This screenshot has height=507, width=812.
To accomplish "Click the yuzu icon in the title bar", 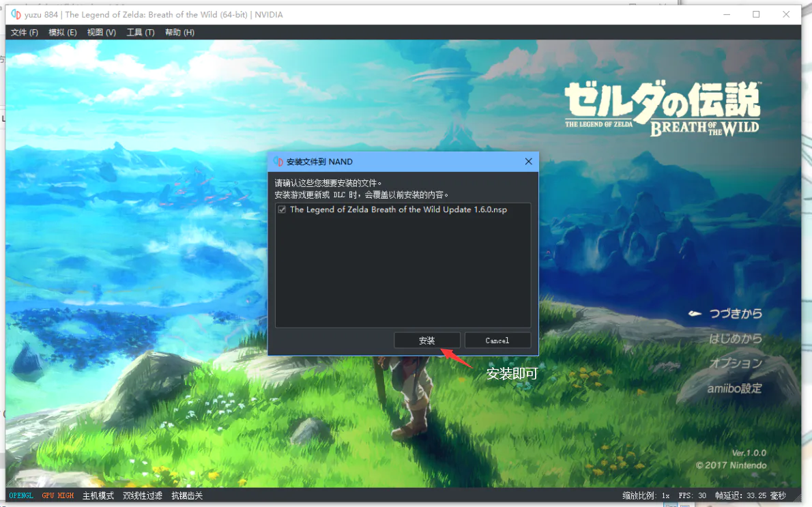I will [16, 14].
